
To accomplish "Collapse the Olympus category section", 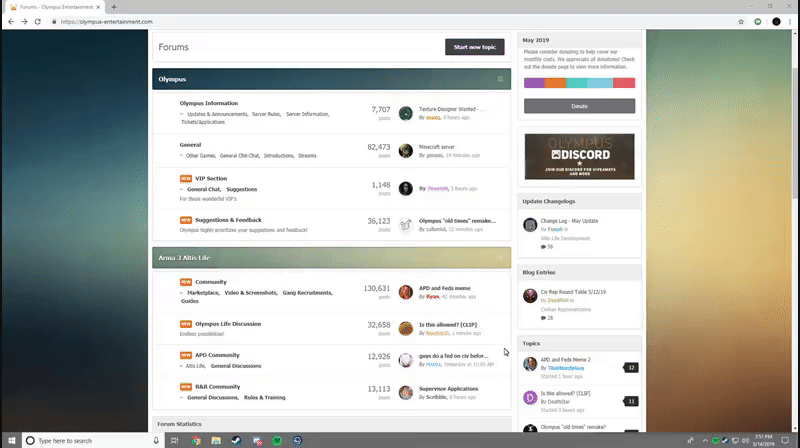I will coord(500,79).
